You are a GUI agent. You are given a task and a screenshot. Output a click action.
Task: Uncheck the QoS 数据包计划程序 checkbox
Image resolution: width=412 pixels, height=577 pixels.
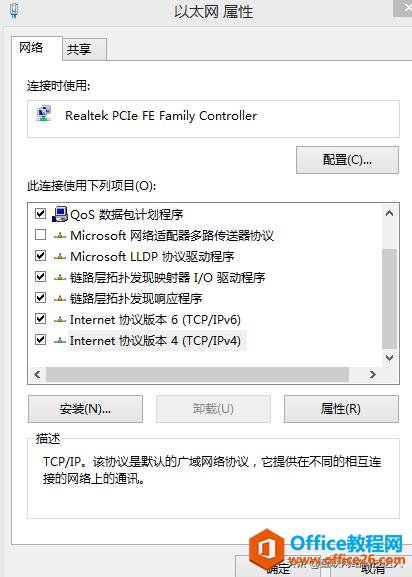coord(40,213)
